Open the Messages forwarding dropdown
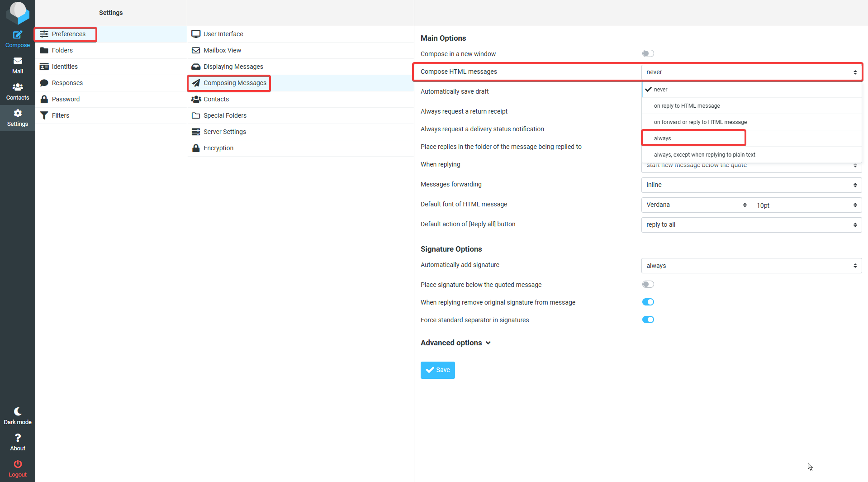868x482 pixels. (751, 185)
